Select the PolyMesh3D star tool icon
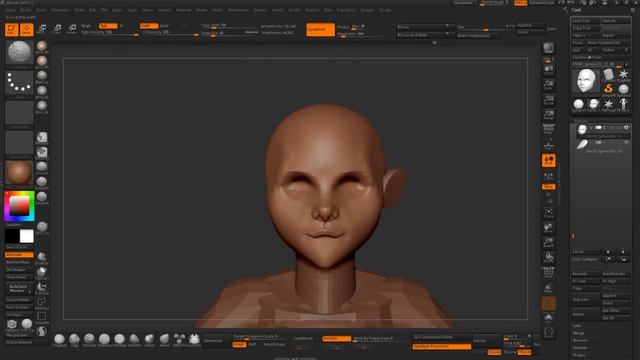Screen dimensions: 640x360 click(623, 75)
